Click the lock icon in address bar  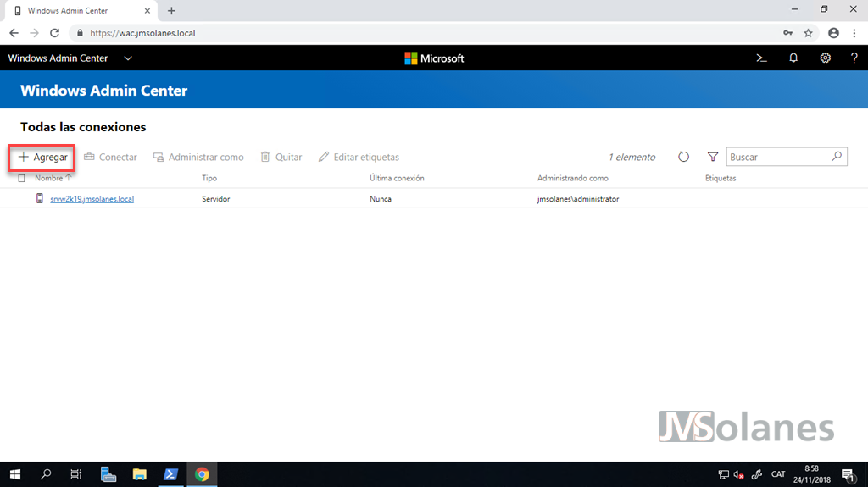coord(80,33)
